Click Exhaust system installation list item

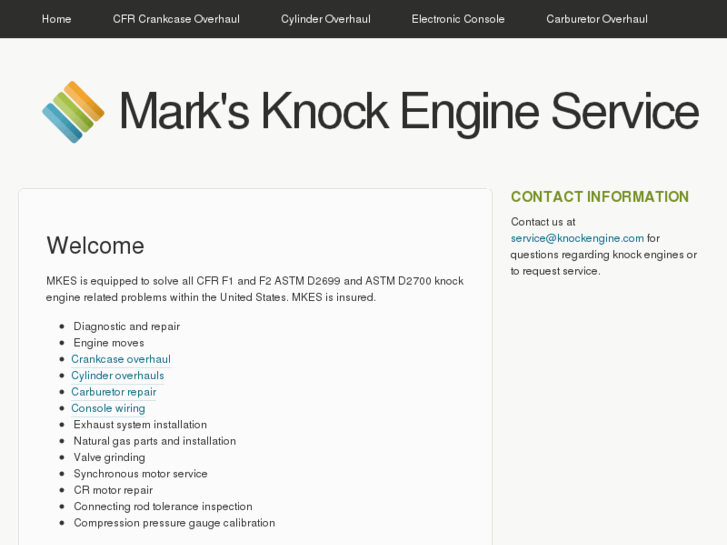click(x=140, y=425)
